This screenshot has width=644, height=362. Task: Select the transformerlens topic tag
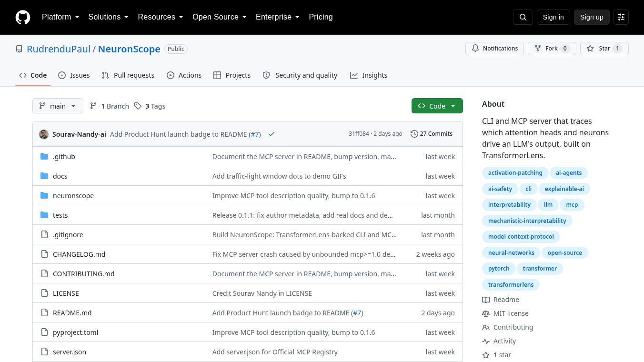tap(511, 284)
